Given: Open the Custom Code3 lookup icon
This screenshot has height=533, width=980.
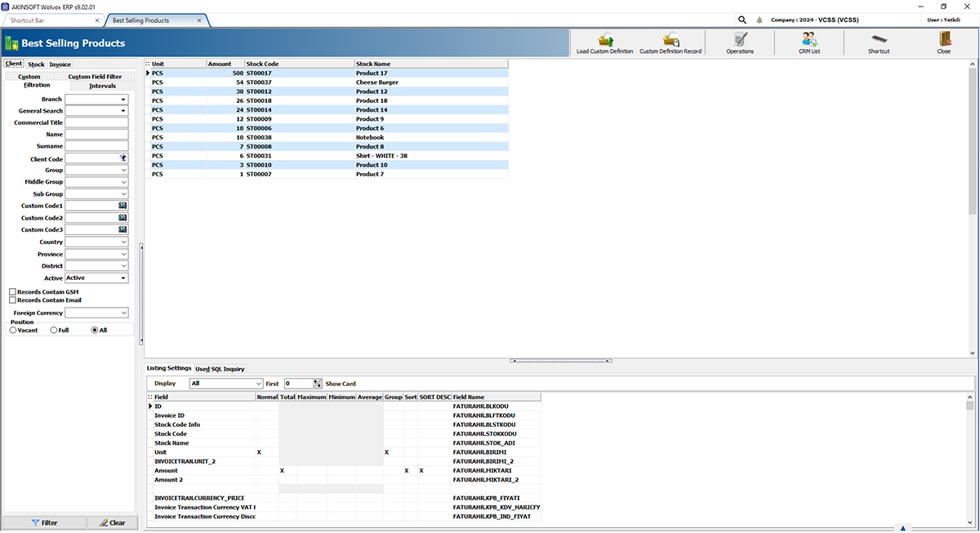Looking at the screenshot, I should [123, 229].
